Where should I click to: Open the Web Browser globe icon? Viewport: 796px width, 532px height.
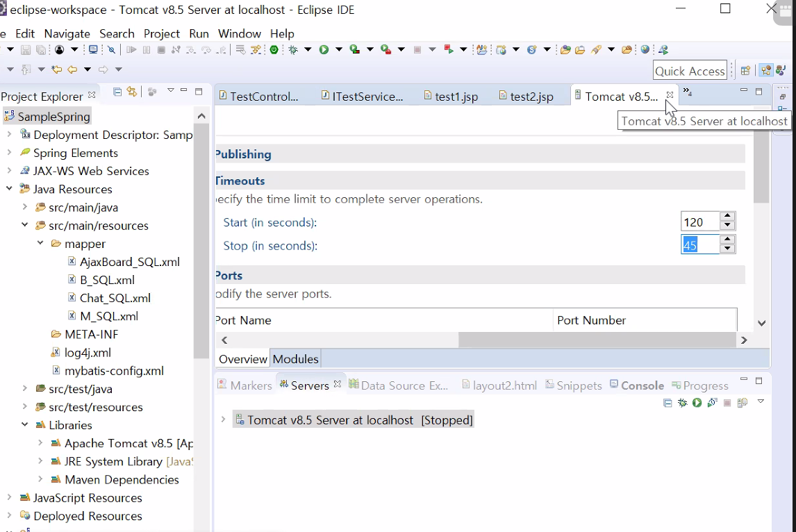[645, 50]
